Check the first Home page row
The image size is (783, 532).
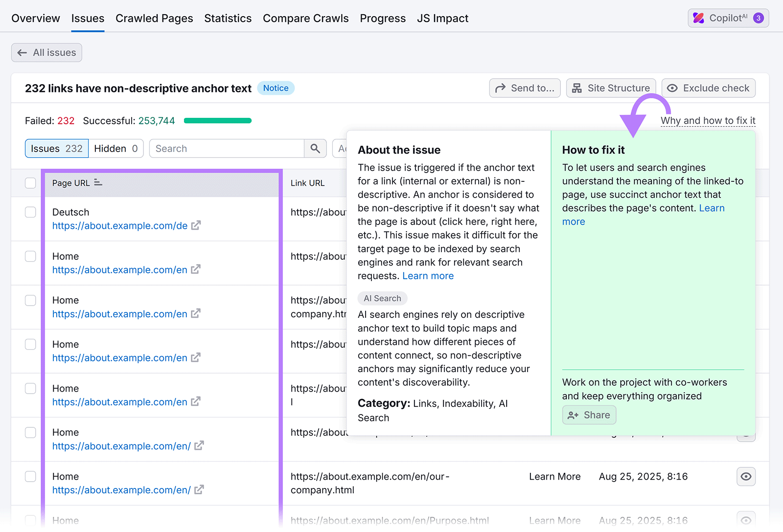[x=30, y=256]
